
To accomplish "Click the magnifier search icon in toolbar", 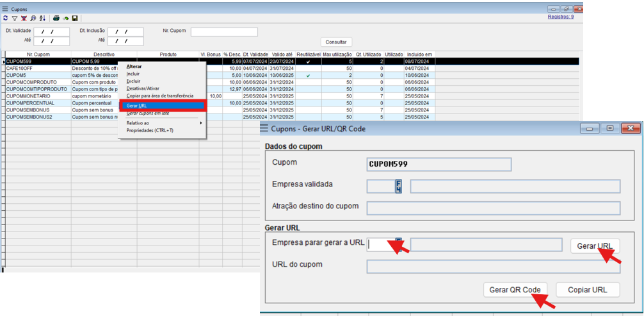I will (33, 19).
